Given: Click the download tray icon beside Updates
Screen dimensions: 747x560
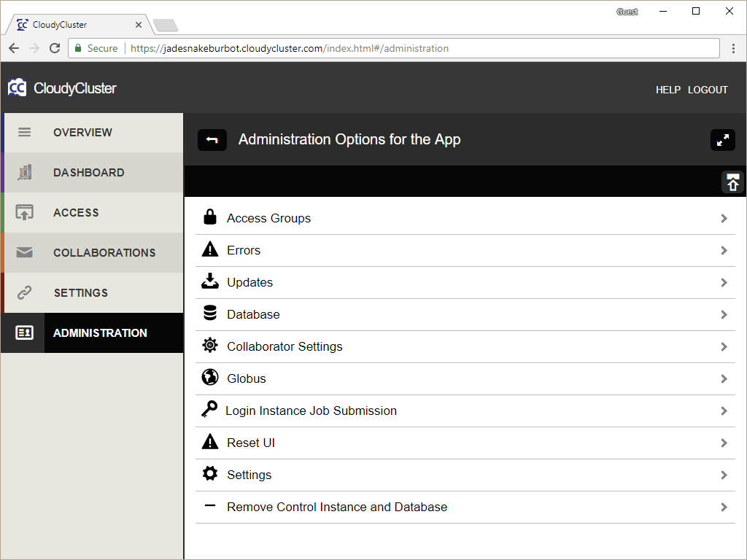Looking at the screenshot, I should [209, 281].
